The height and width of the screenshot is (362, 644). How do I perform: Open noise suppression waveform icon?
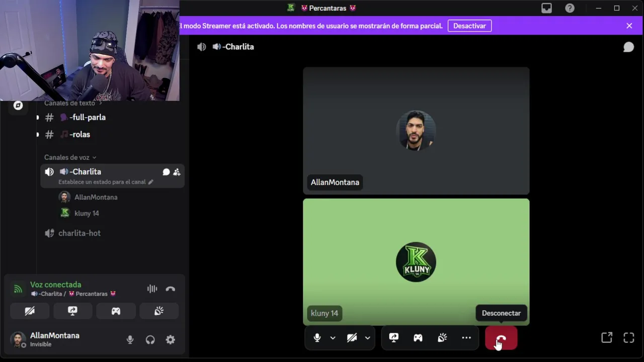(152, 289)
